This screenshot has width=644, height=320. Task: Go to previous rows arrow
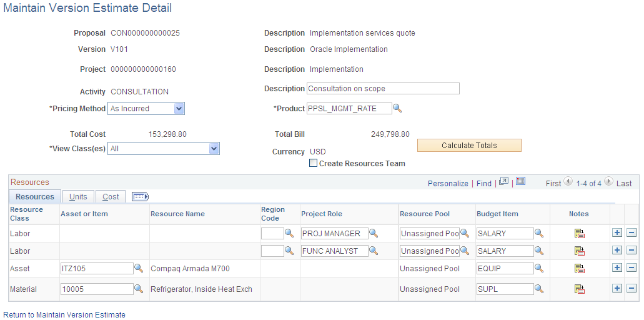(x=568, y=181)
